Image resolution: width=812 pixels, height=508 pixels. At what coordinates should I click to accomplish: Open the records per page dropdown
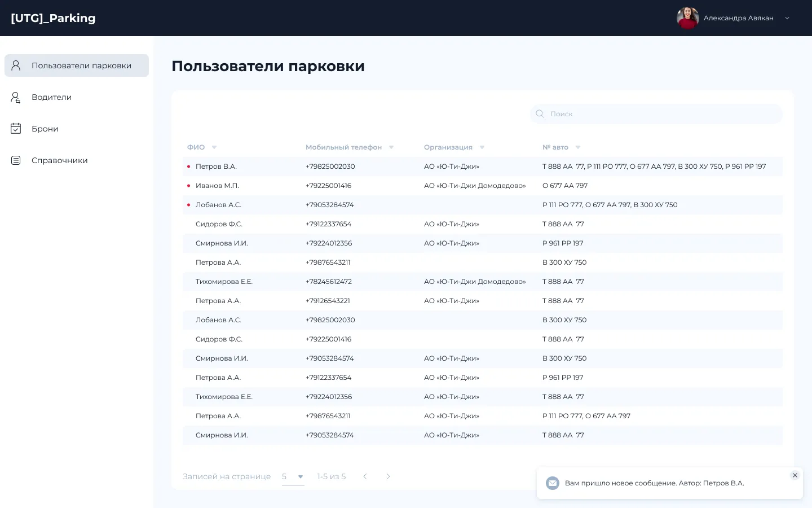[293, 477]
